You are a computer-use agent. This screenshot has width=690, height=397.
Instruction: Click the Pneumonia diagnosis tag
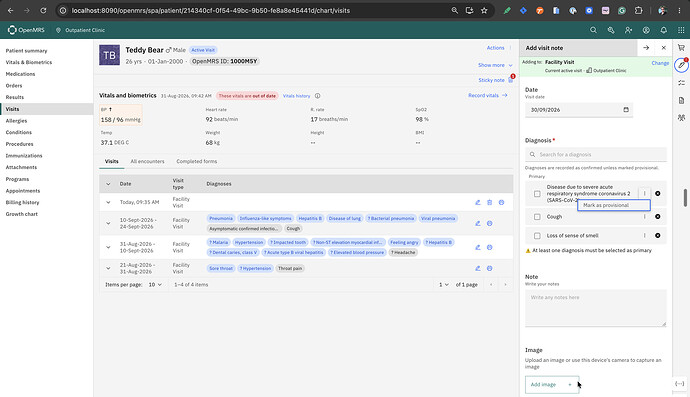tap(221, 218)
